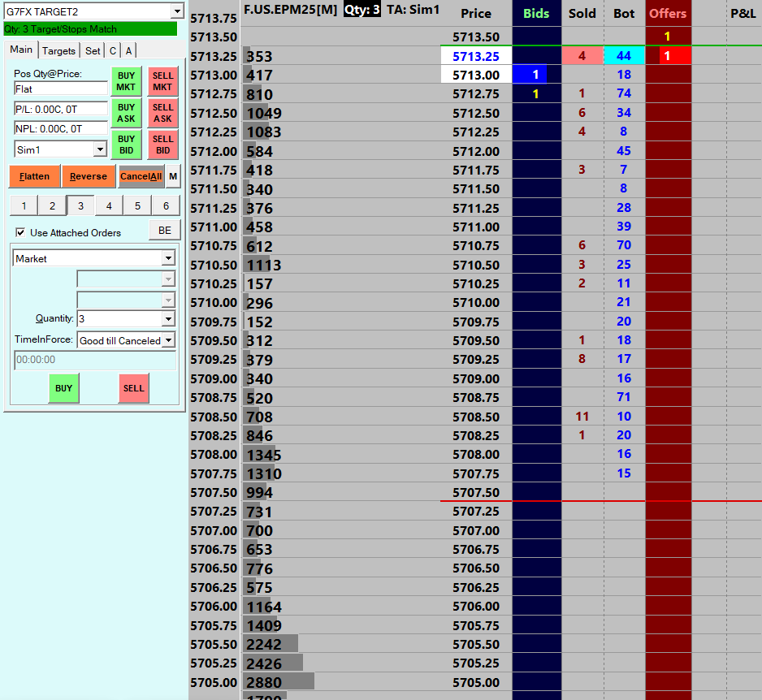Open the A tab
Image resolution: width=762 pixels, height=700 pixels.
[129, 50]
